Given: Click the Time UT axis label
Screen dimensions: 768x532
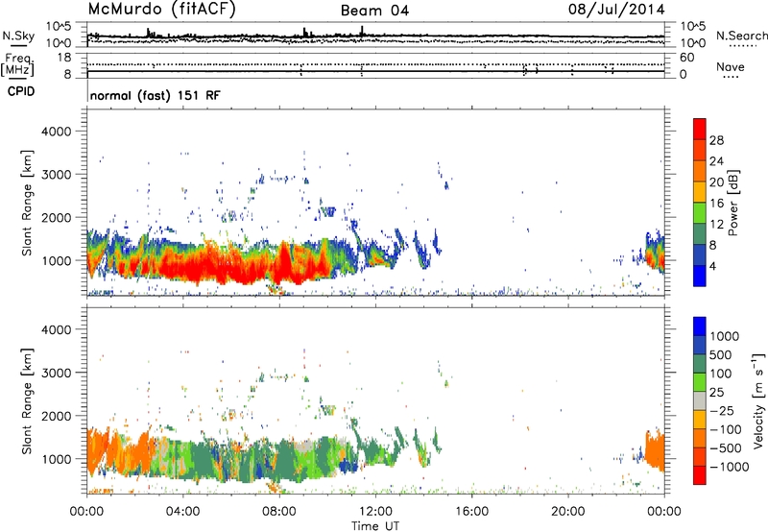Looking at the screenshot, I should tap(375, 526).
